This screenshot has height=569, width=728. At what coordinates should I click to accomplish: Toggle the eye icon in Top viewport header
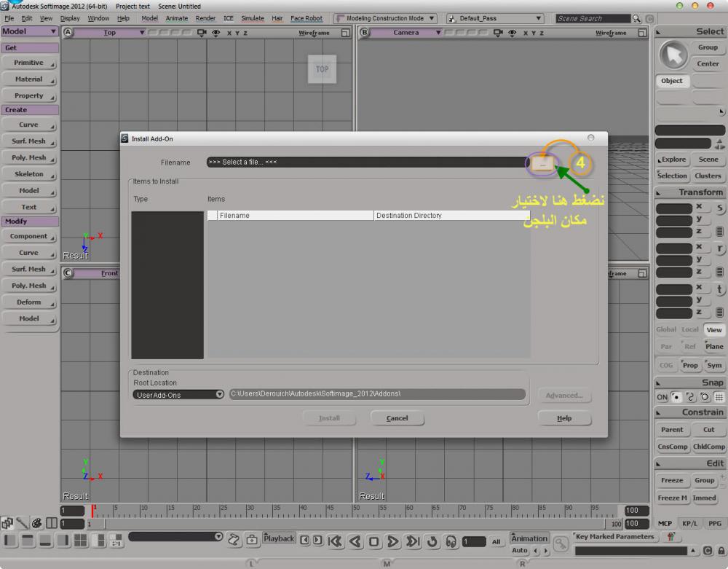pos(216,33)
